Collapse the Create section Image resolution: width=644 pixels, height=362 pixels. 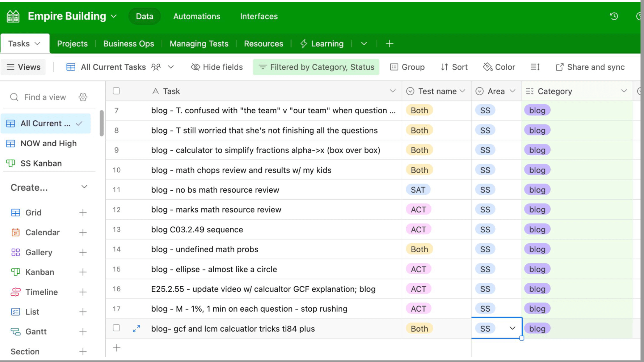tap(84, 187)
